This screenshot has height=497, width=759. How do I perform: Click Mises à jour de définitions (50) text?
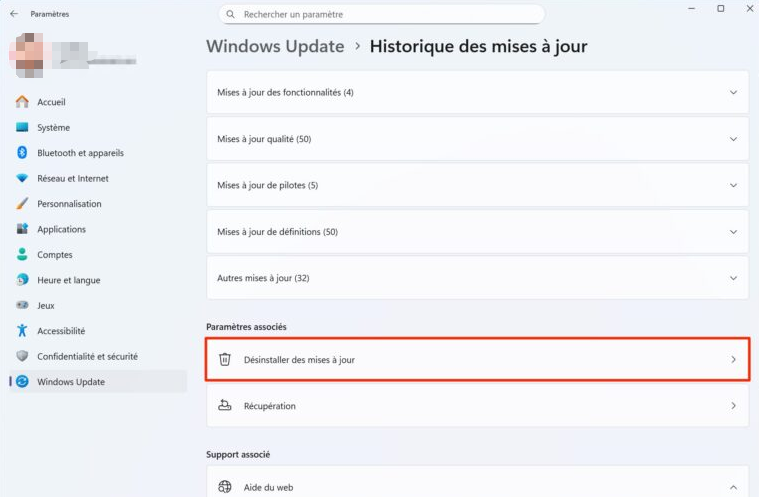[x=277, y=232]
